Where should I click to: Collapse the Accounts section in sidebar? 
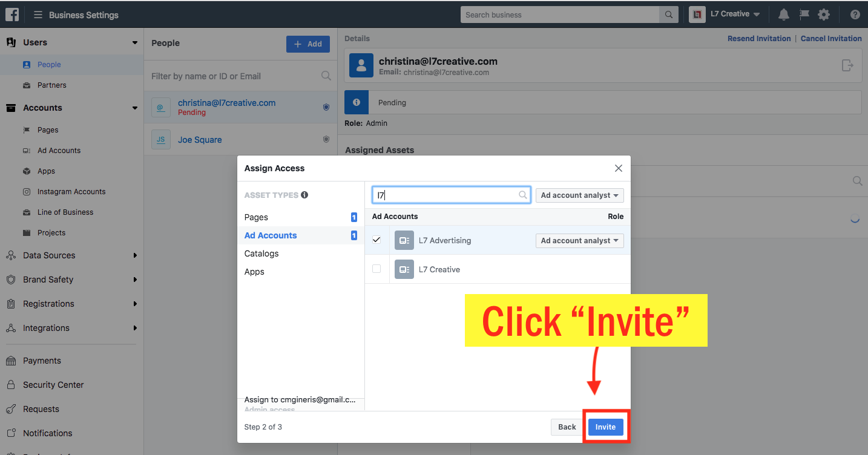134,108
